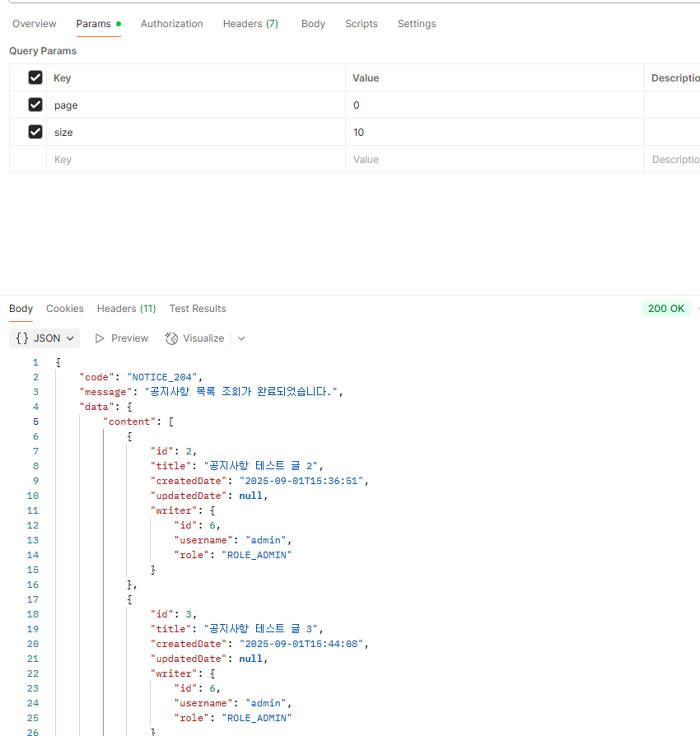Open the JSON format dropdown

tap(44, 338)
